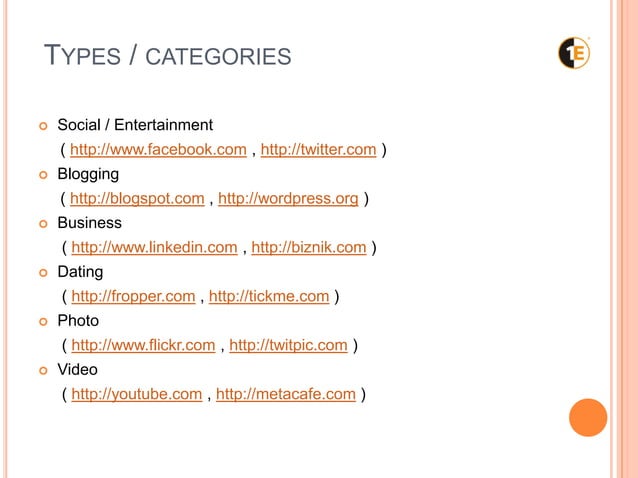The image size is (638, 478).
Task: Click the biznik.com hyperlink
Action: (x=309, y=248)
